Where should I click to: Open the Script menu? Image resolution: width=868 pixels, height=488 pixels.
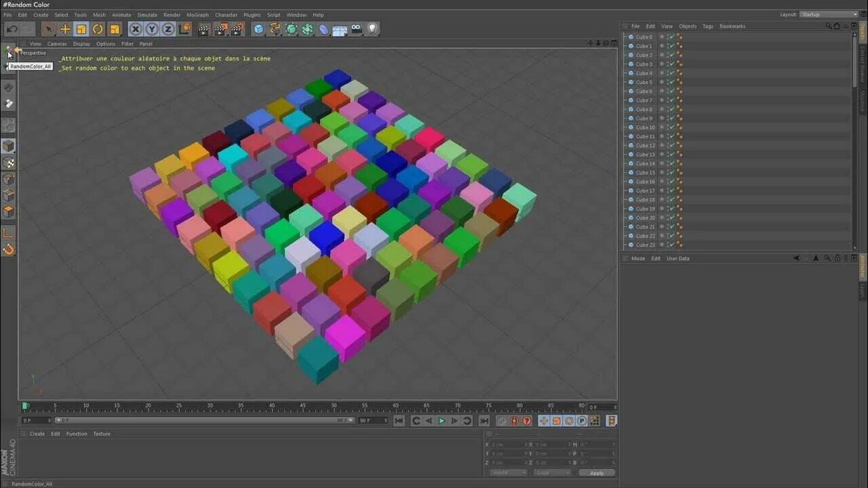273,15
